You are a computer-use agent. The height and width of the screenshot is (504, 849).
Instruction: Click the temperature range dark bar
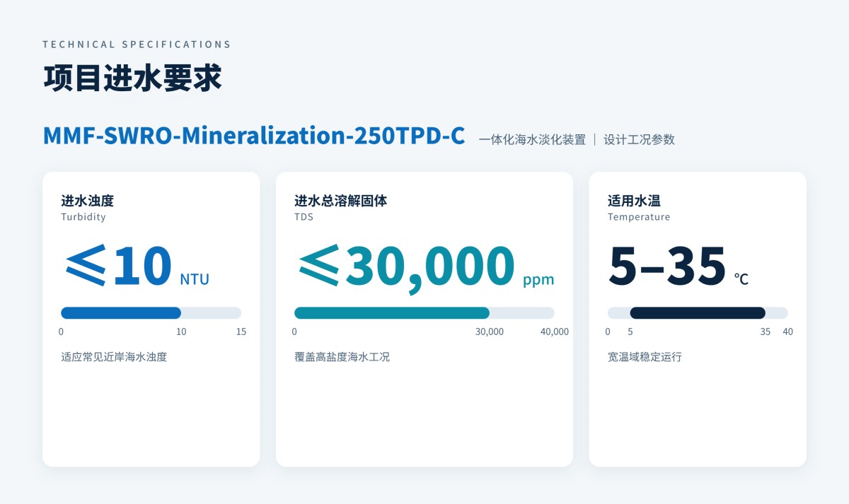(x=698, y=313)
